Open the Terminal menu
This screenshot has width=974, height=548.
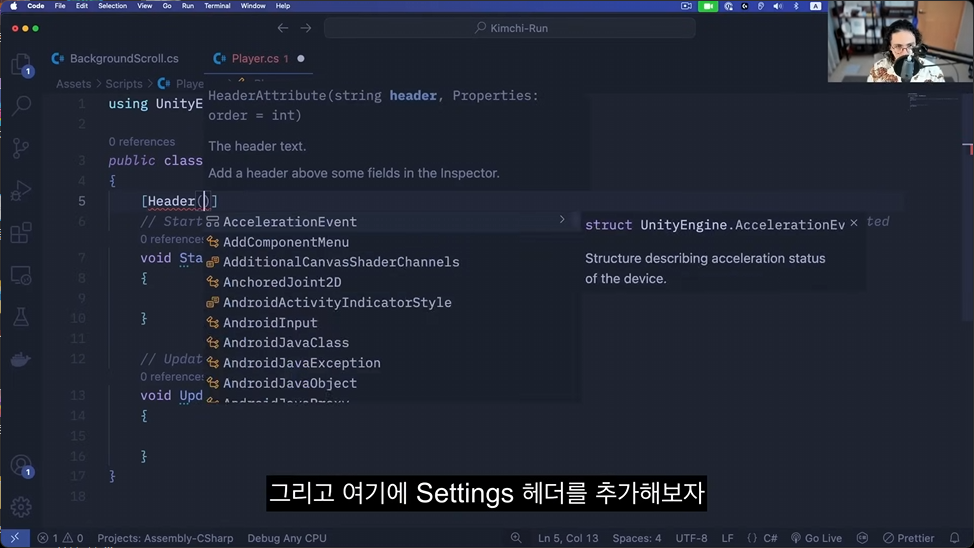pos(217,6)
